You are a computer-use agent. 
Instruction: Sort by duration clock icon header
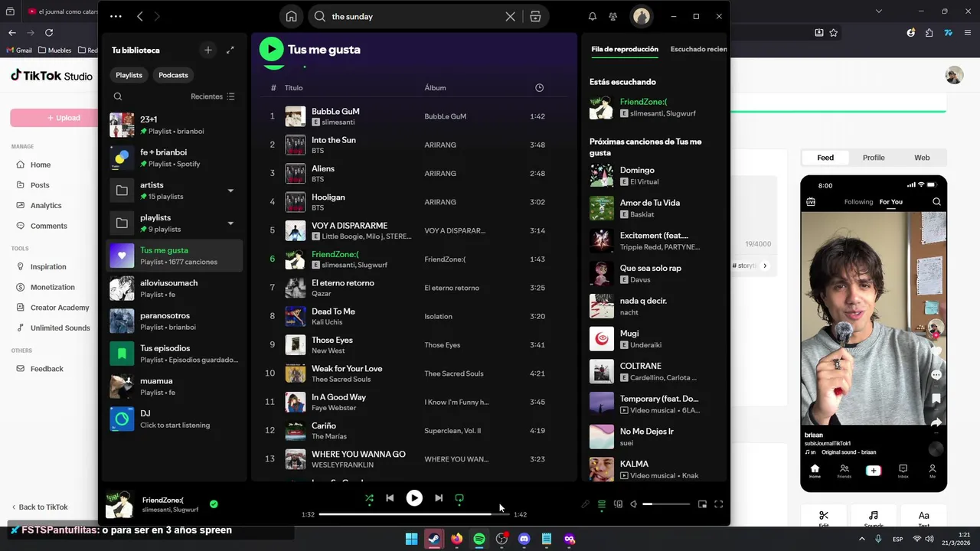tap(539, 87)
